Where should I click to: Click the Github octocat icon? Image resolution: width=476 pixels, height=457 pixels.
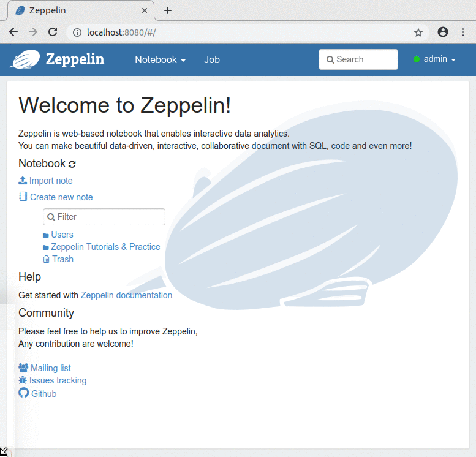pos(24,393)
